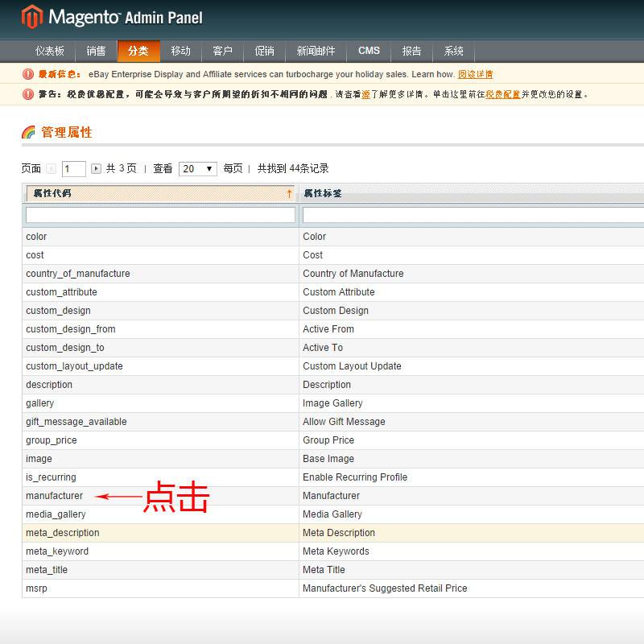The height and width of the screenshot is (644, 644).
Task: Open the manufacturer attribute row
Action: point(54,496)
